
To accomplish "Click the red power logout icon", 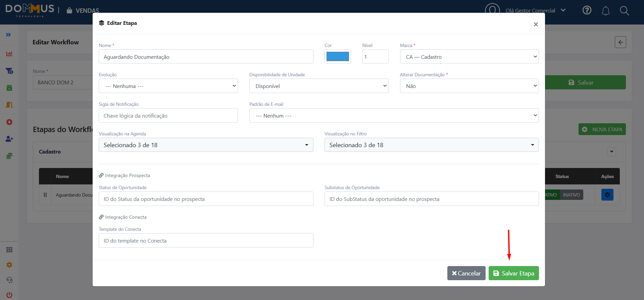I will tap(9, 295).
